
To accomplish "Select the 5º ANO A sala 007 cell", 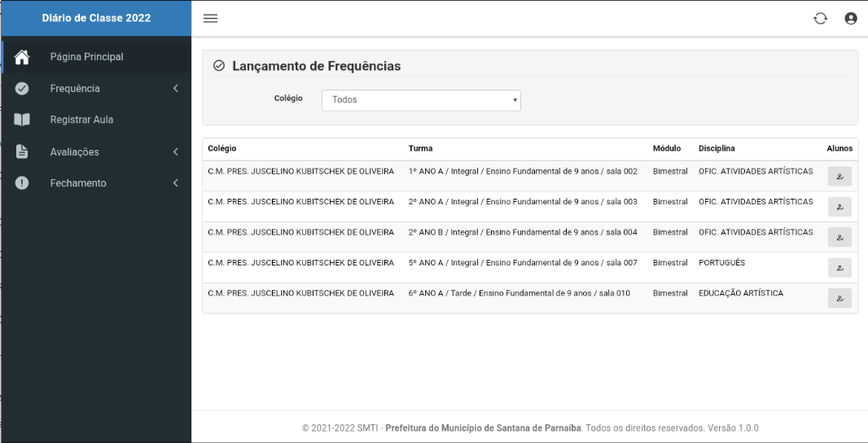I will click(523, 263).
